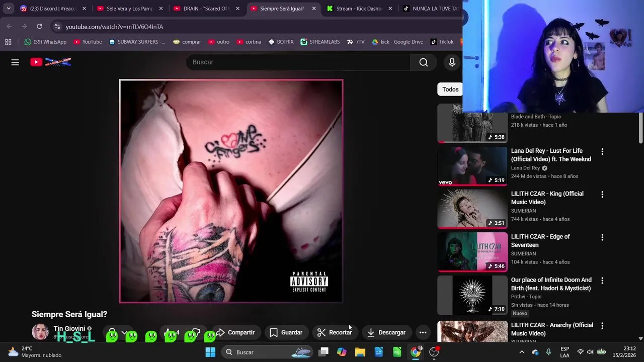Open the Chrome apps grid shortcut
Image resolution: width=644 pixels, height=362 pixels.
[8, 42]
